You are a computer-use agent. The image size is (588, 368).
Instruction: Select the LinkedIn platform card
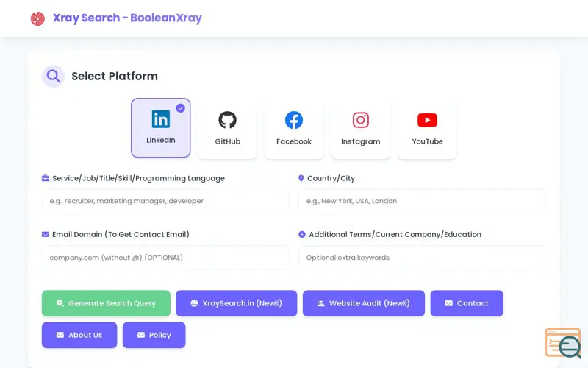160,127
